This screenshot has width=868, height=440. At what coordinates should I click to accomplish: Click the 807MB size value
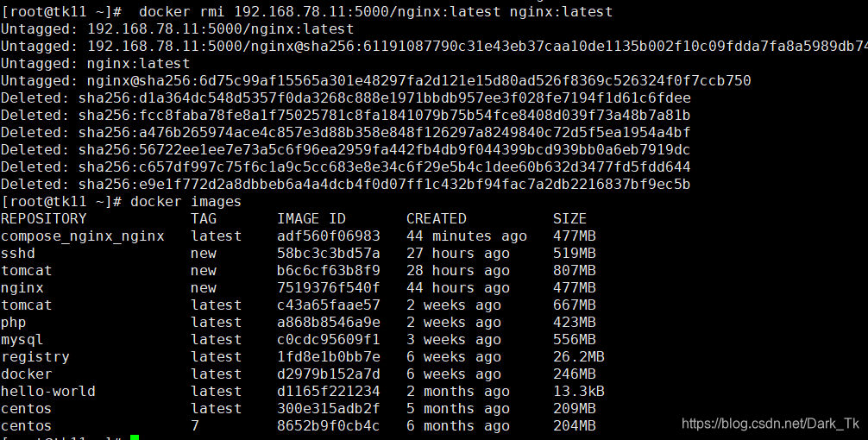(574, 271)
